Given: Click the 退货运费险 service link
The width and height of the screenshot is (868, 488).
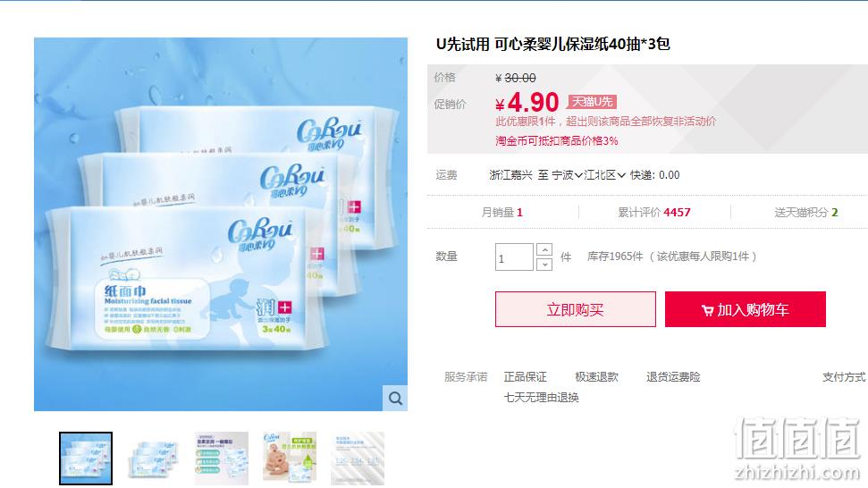Looking at the screenshot, I should 673,377.
